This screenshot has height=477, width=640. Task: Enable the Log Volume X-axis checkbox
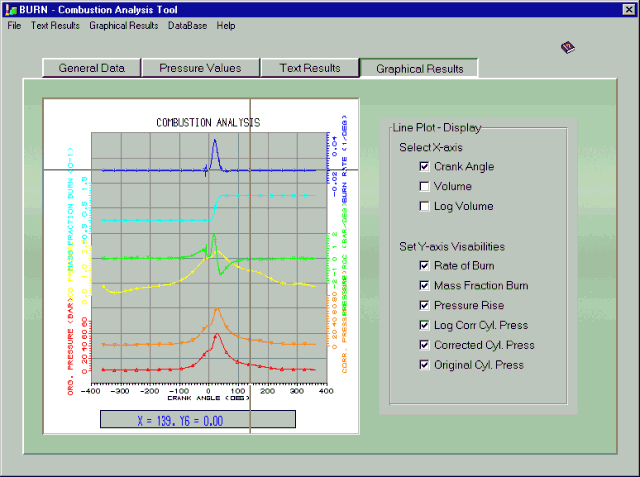coord(424,206)
